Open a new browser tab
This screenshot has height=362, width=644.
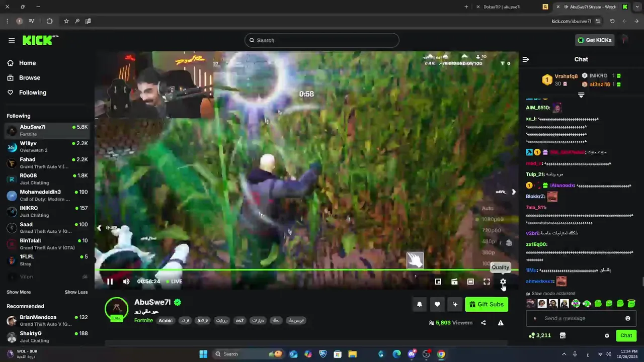[466, 7]
